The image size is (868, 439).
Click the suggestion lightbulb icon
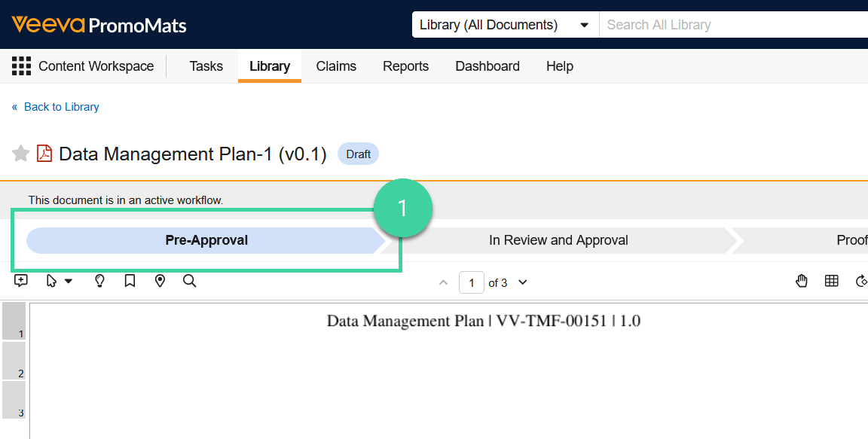[x=99, y=281]
